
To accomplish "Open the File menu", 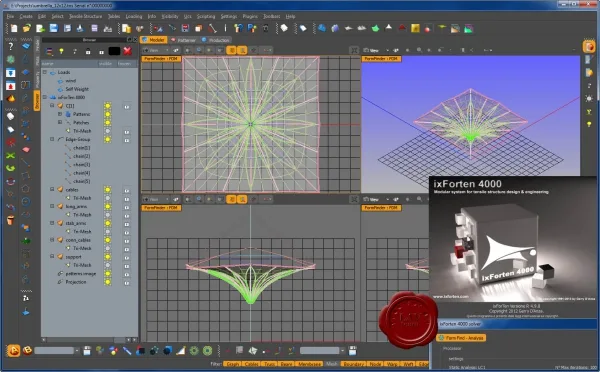I will click(10, 16).
